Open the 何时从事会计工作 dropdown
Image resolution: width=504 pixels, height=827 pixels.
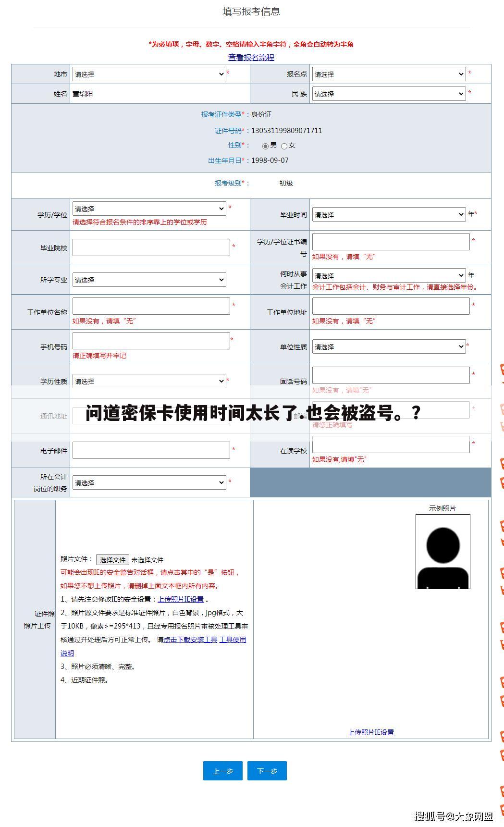click(389, 275)
